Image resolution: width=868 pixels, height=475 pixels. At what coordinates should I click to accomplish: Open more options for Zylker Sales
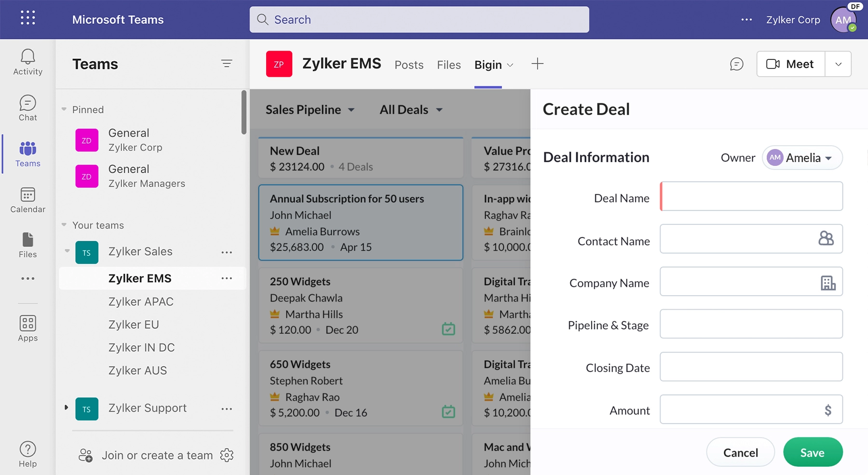point(227,252)
